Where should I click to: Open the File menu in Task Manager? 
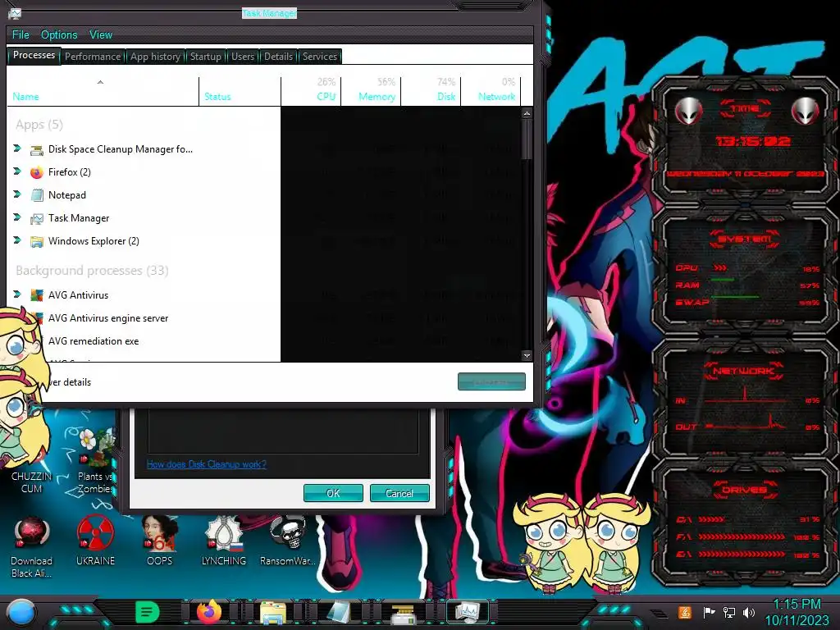point(21,34)
